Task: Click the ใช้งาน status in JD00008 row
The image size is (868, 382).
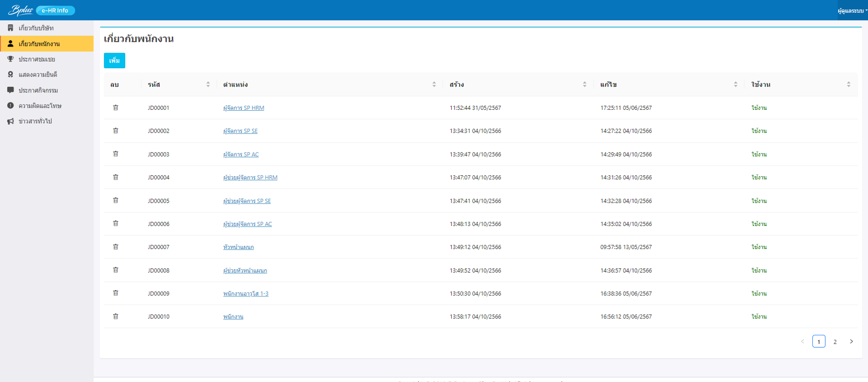Action: 759,270
